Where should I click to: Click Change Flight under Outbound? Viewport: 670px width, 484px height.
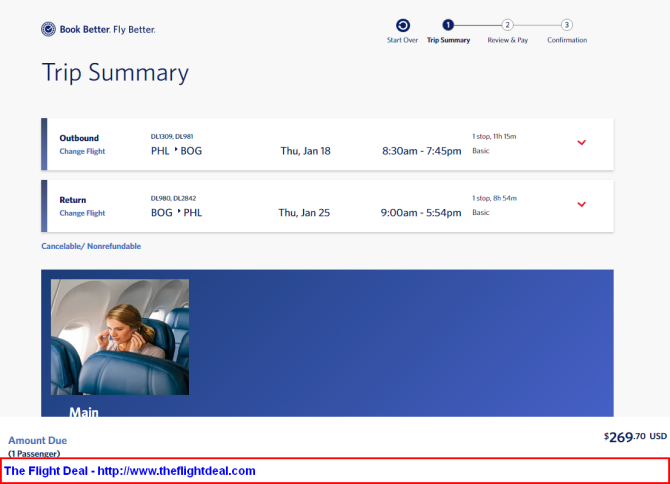tap(82, 152)
